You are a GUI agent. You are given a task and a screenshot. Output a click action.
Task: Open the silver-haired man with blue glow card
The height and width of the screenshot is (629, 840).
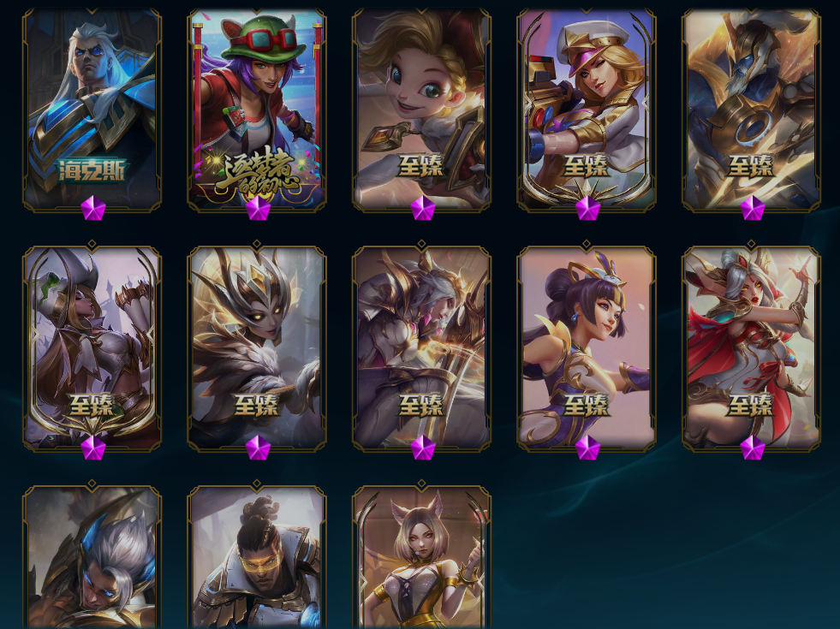(92, 557)
